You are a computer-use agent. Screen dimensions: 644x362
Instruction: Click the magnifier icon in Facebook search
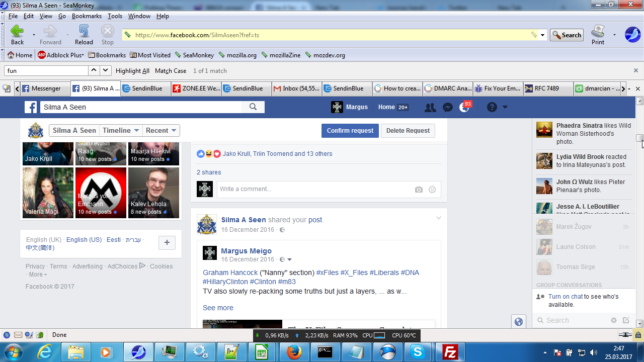click(253, 107)
